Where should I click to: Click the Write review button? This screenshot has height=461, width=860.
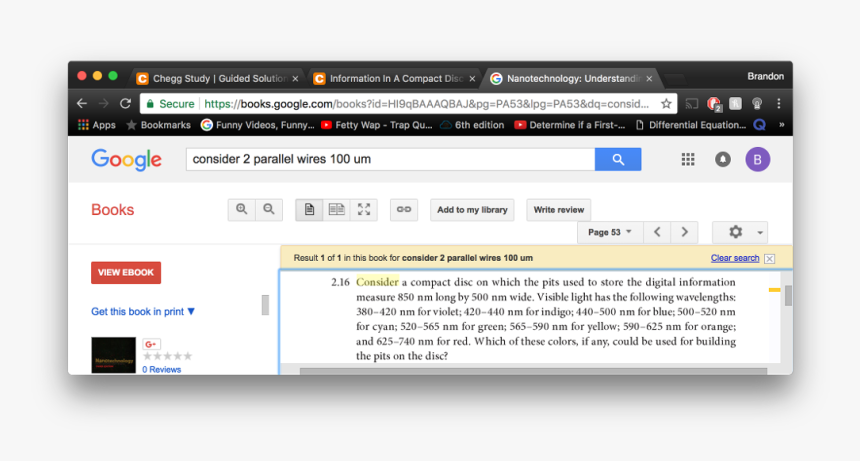[559, 210]
